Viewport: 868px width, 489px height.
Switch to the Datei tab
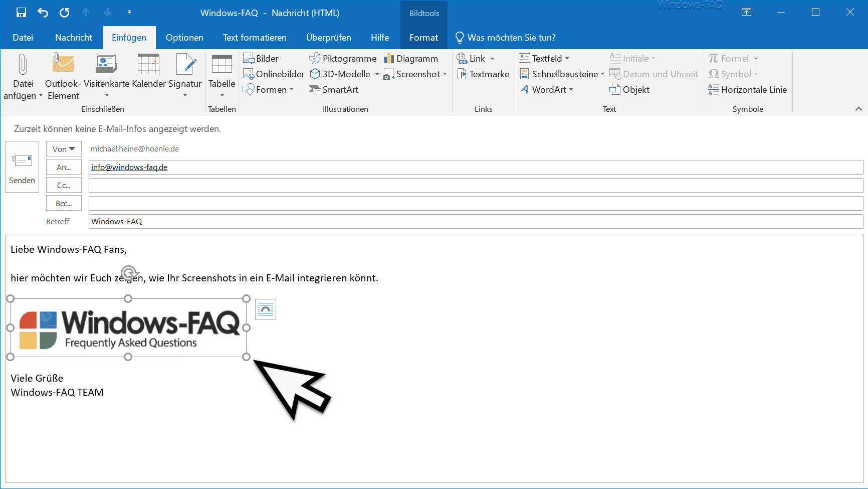point(23,38)
